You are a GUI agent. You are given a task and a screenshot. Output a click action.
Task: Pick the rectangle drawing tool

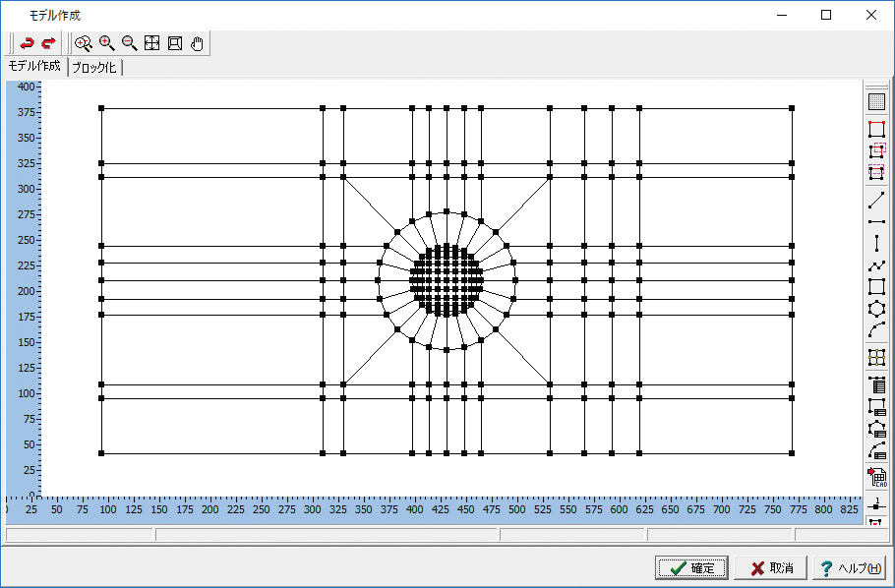pyautogui.click(x=876, y=286)
